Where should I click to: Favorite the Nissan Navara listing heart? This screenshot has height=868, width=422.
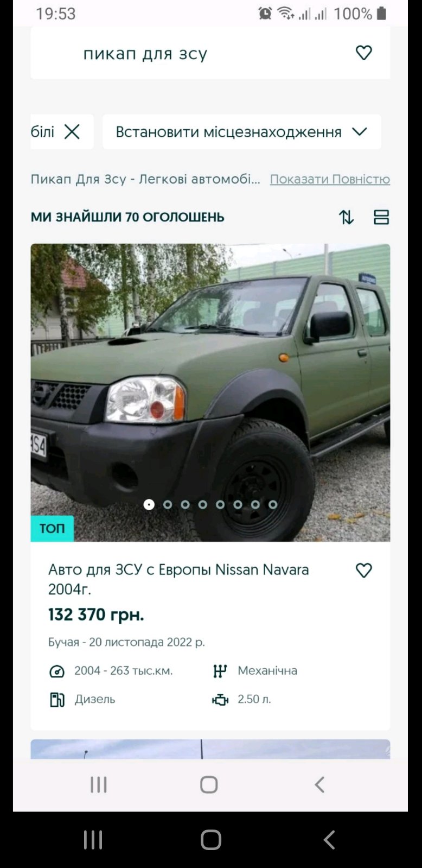coord(363,570)
